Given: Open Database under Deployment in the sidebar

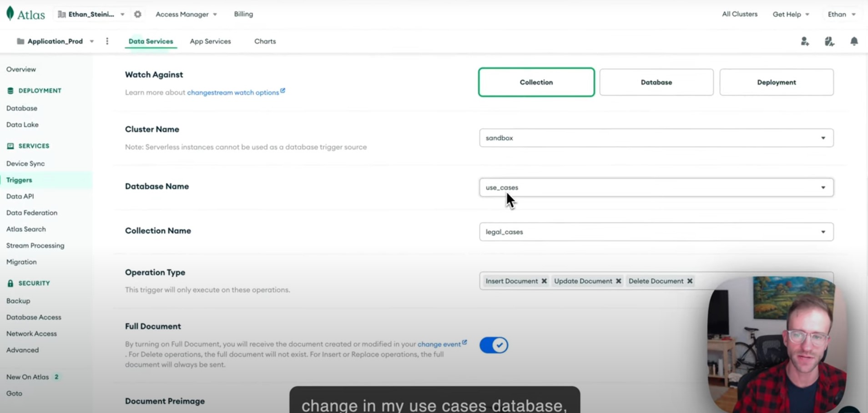Looking at the screenshot, I should click(22, 108).
